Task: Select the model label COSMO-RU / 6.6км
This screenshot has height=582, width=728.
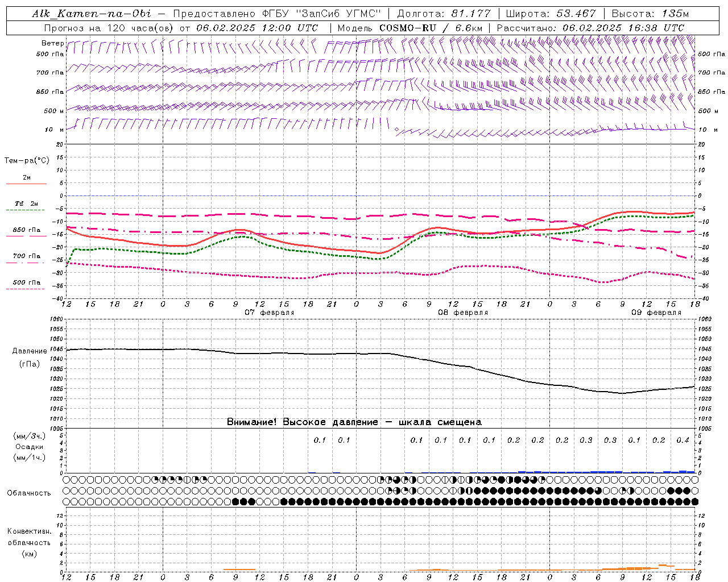Action: 431,28
